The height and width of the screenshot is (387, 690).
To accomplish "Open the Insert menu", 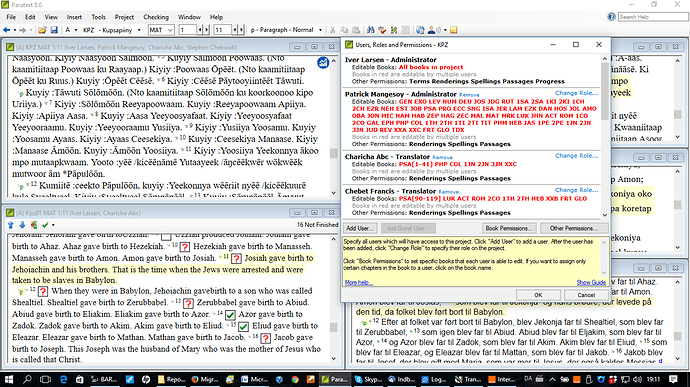I will tap(74, 17).
